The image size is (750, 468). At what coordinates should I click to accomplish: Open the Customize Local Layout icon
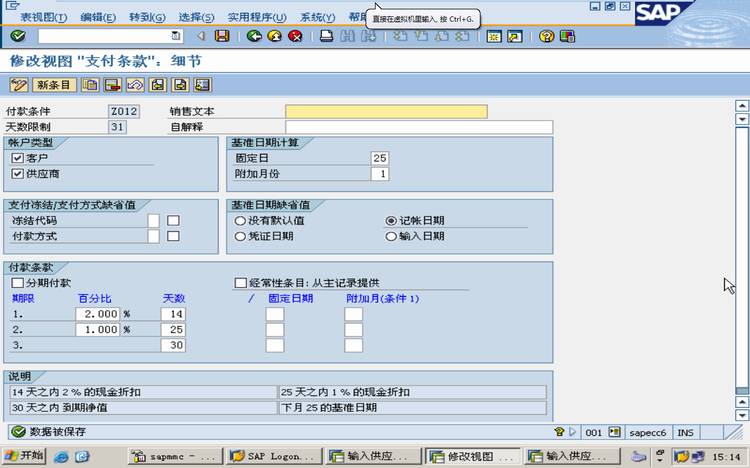click(567, 36)
